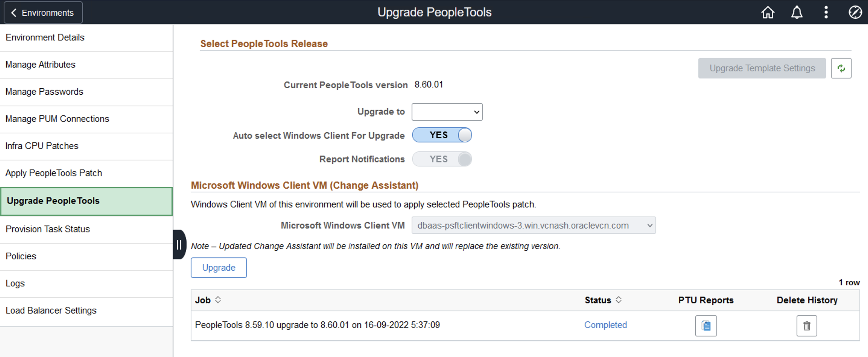This screenshot has height=357, width=868.
Task: Expand Microsoft Windows Client VM dropdown
Action: [533, 225]
